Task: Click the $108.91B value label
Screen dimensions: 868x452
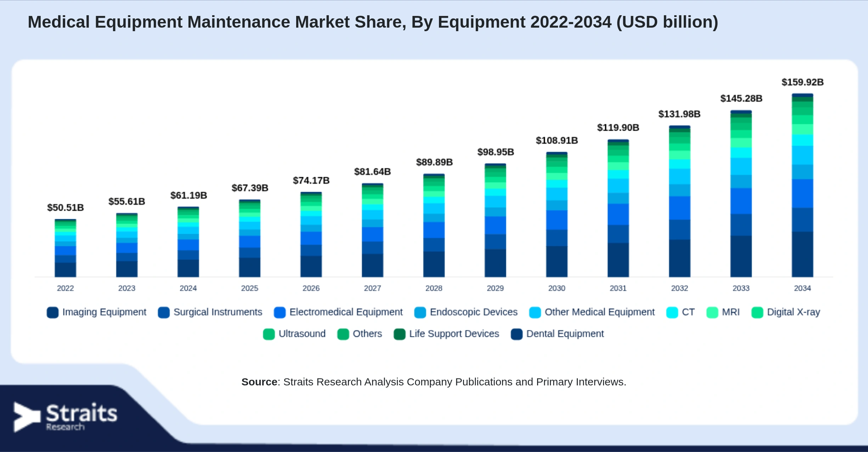Action: 557,141
